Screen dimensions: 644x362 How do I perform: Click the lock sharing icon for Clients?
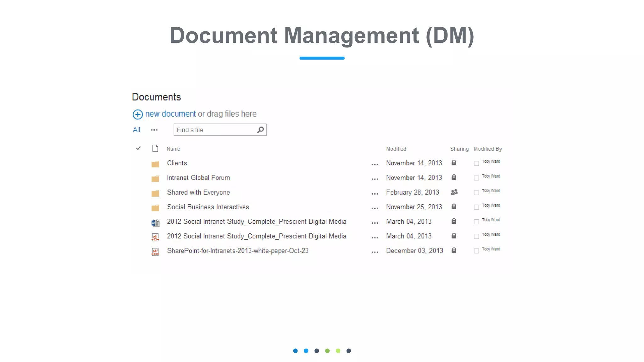point(454,163)
